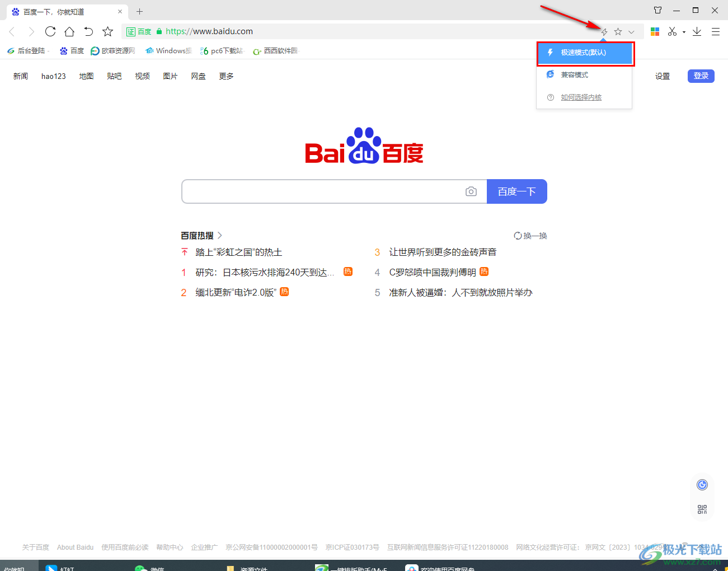Open 京ICP证030173号 footer link
Viewport: 728px width, 571px height.
[x=353, y=547]
